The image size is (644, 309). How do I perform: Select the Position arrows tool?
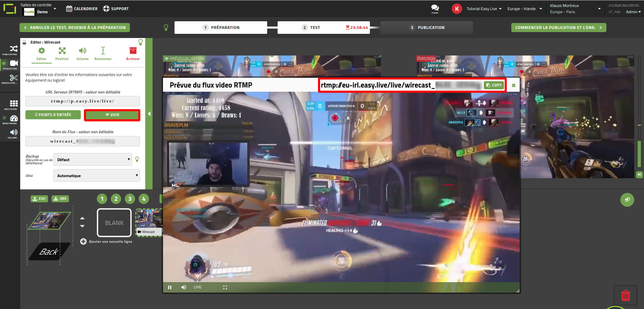(x=62, y=54)
